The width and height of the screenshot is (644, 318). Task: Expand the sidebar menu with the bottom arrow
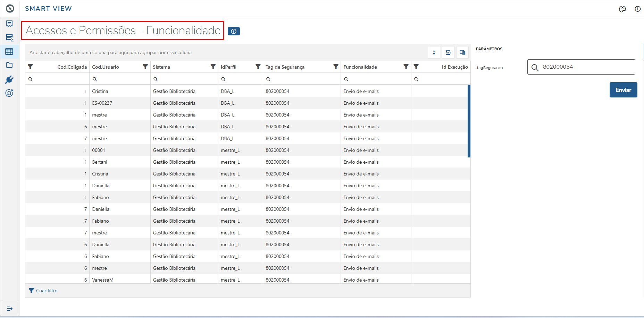coord(9,308)
